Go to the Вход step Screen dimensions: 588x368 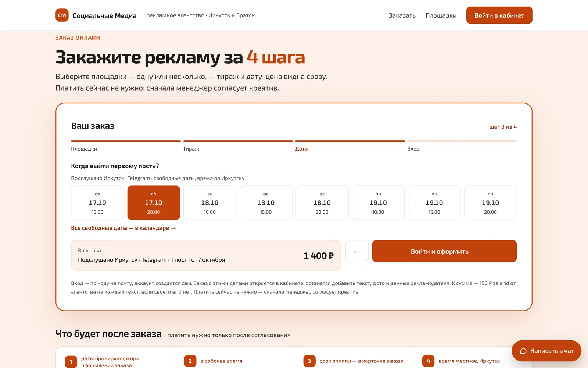[x=413, y=149]
